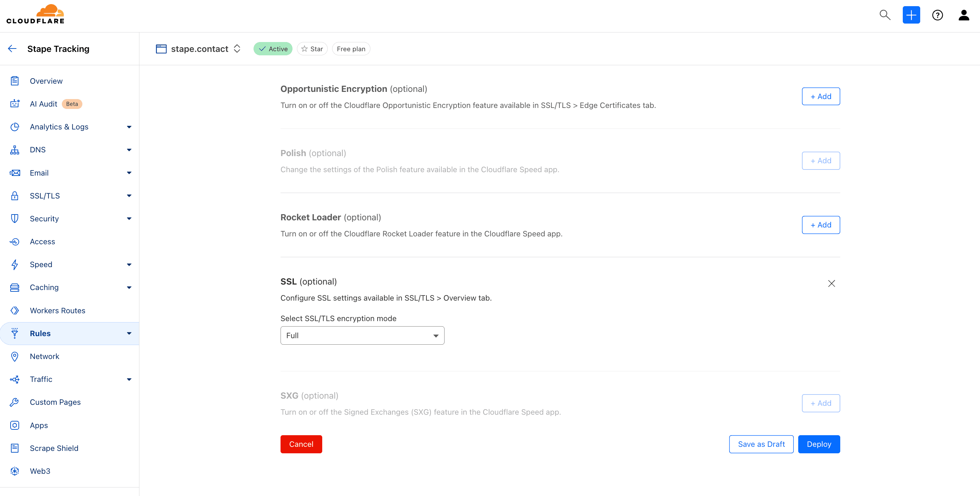Click the Scrape Shield document icon
This screenshot has width=980, height=496.
(15, 448)
